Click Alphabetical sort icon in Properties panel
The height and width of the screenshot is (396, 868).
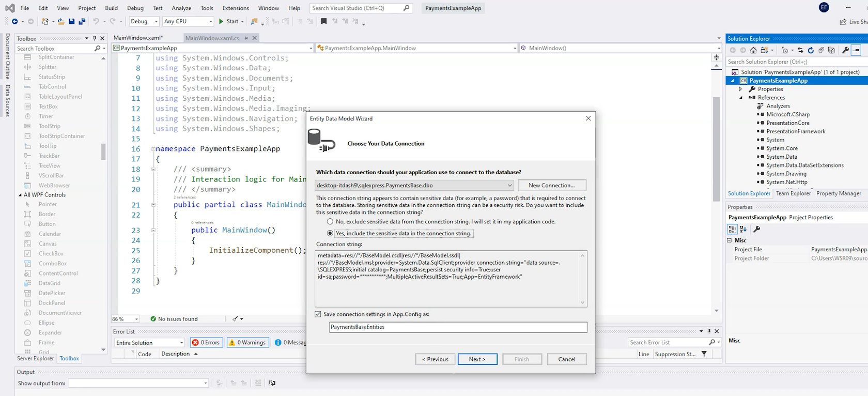coord(743,229)
